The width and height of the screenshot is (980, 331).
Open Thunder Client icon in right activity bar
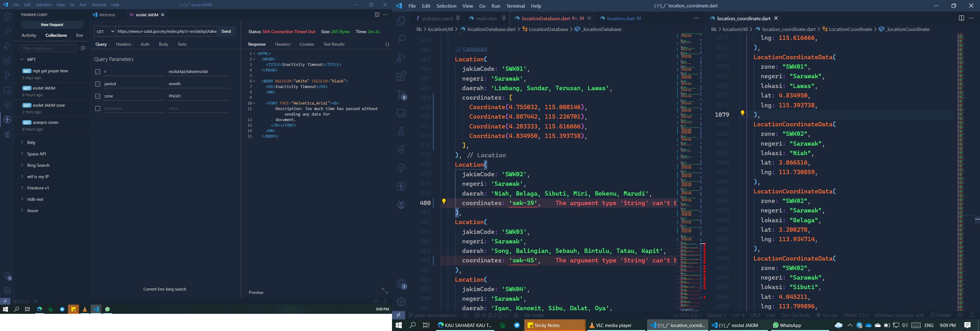[401, 186]
